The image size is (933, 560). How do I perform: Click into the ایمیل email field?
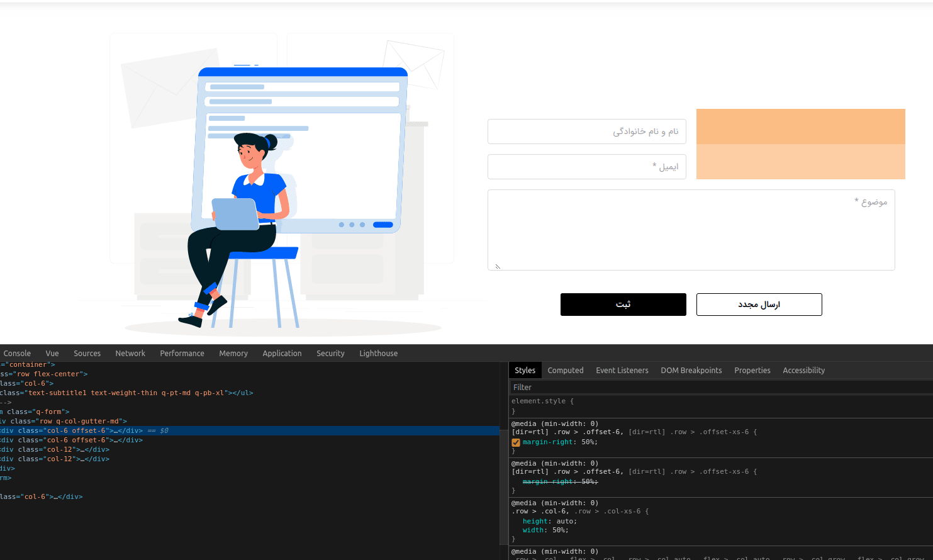click(x=586, y=167)
